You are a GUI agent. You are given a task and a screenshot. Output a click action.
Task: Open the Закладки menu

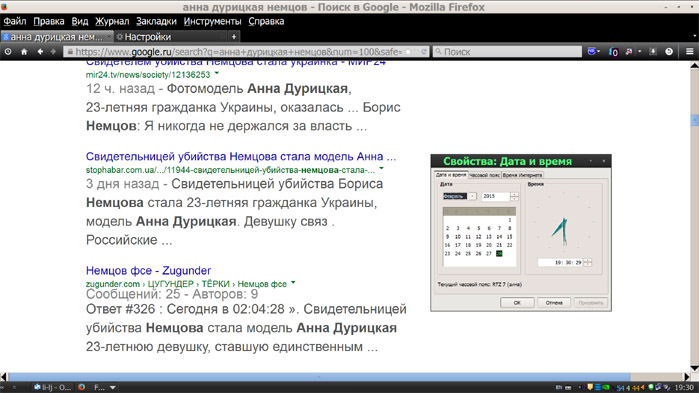coord(156,21)
